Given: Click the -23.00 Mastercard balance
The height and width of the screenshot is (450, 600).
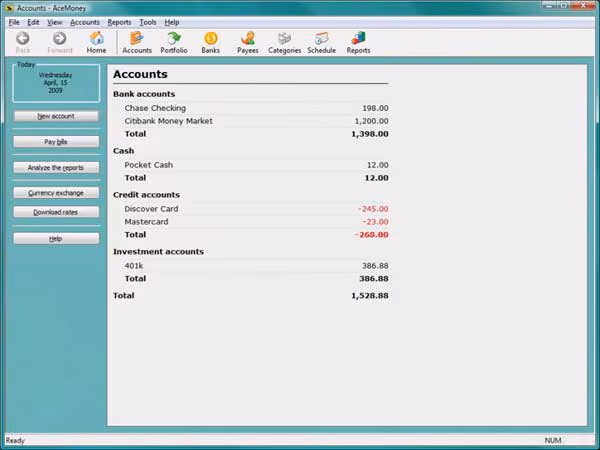Looking at the screenshot, I should point(375,222).
